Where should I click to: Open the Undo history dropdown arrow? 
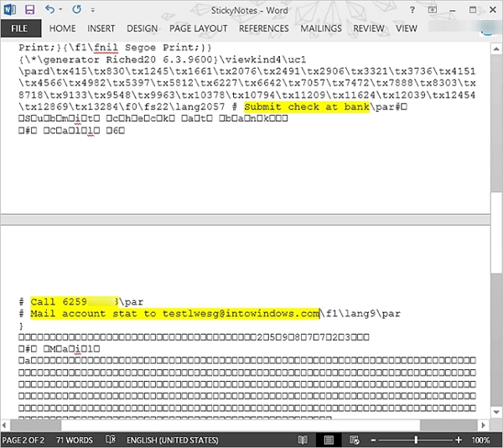[62, 10]
